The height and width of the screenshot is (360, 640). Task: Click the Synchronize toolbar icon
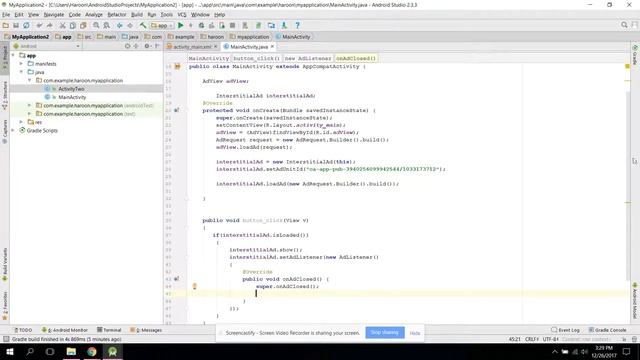(26, 25)
